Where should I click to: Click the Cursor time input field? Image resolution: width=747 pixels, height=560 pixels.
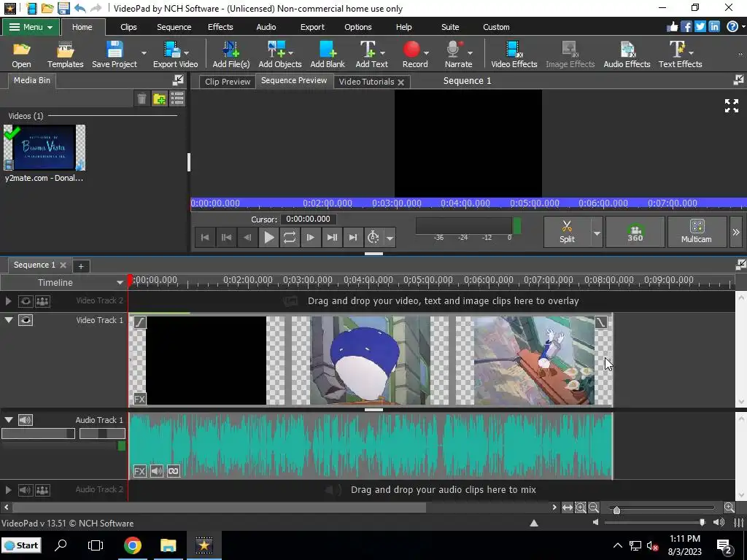309,219
